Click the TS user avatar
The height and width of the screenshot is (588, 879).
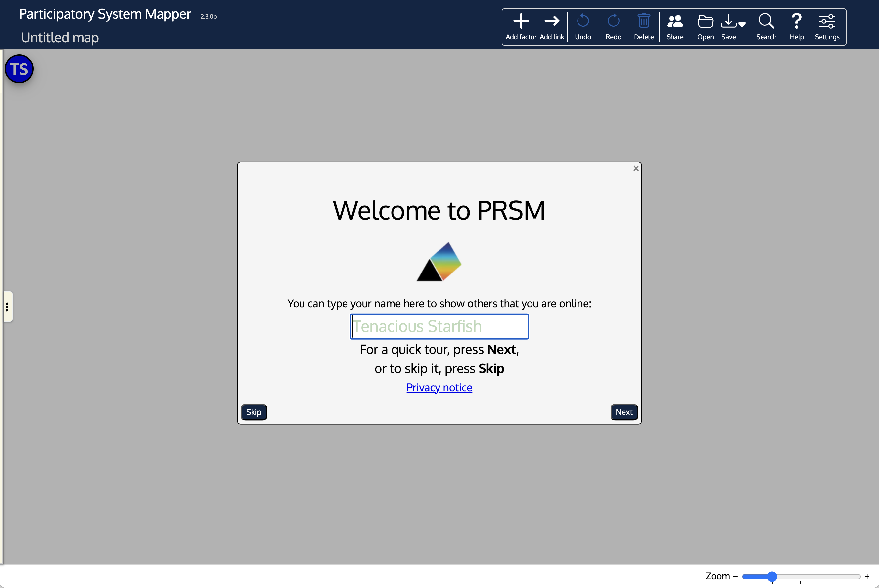tap(19, 69)
